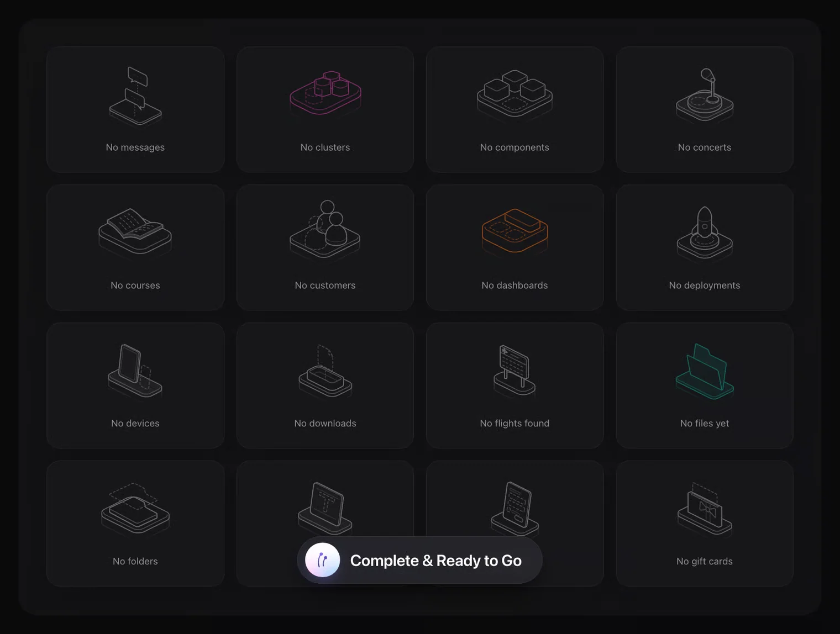Select the form document on stand illustration

coord(514,509)
